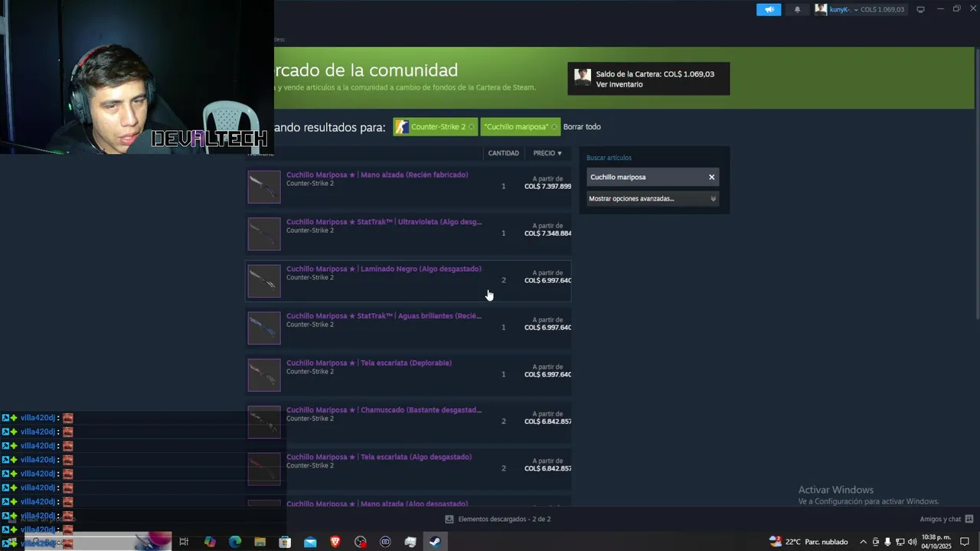Image resolution: width=980 pixels, height=551 pixels.
Task: Click the network tray icon
Action: tap(900, 542)
